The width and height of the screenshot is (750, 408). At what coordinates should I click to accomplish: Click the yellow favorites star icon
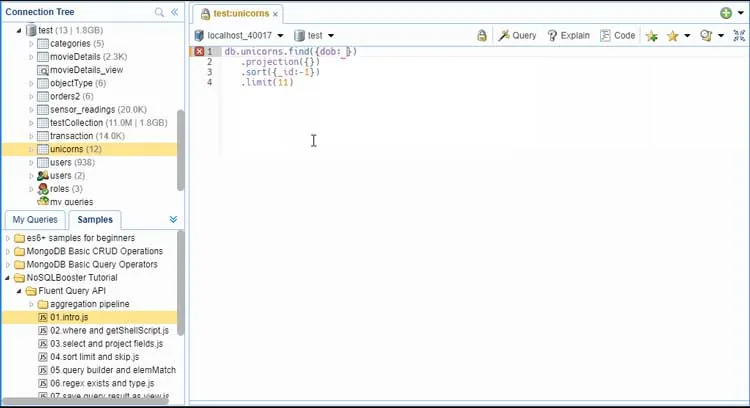tap(673, 36)
